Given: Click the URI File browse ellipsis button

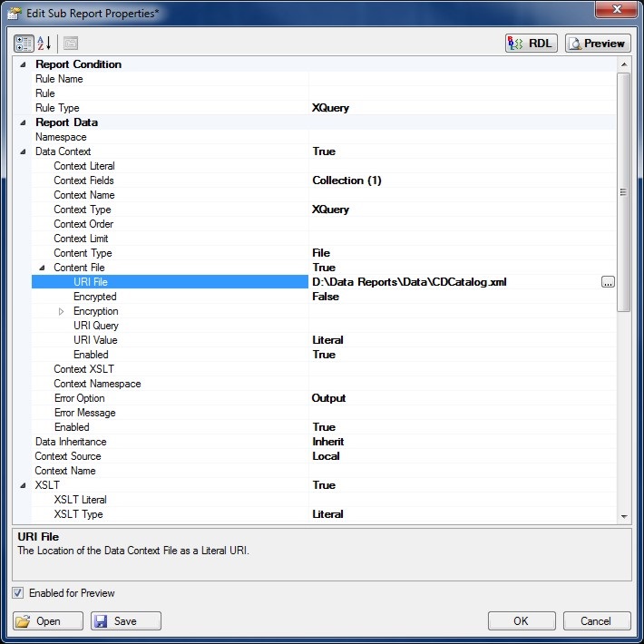Looking at the screenshot, I should coord(608,282).
